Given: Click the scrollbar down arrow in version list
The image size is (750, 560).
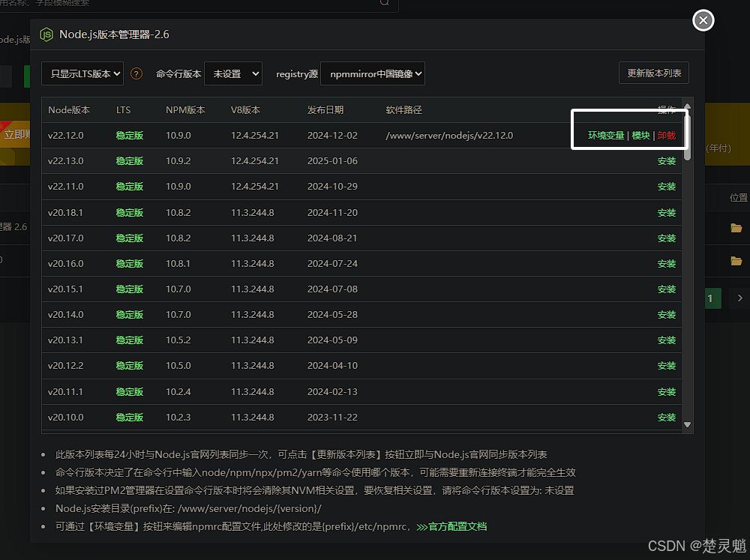Looking at the screenshot, I should (687, 424).
